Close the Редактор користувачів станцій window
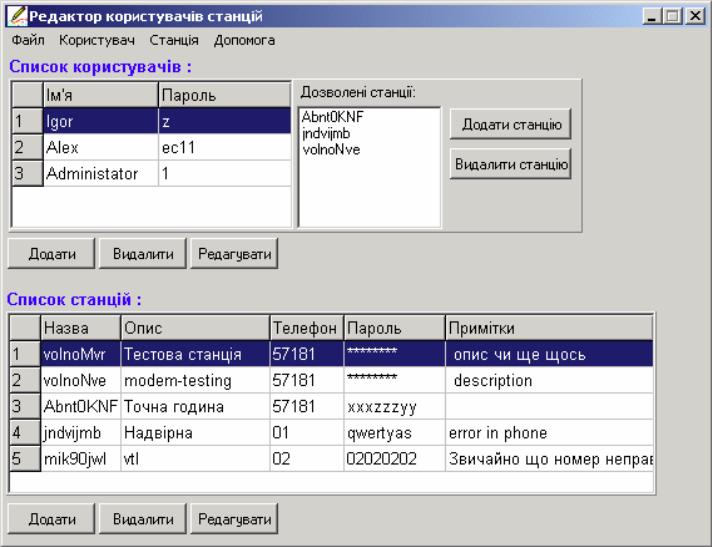The width and height of the screenshot is (712, 547). tap(694, 16)
